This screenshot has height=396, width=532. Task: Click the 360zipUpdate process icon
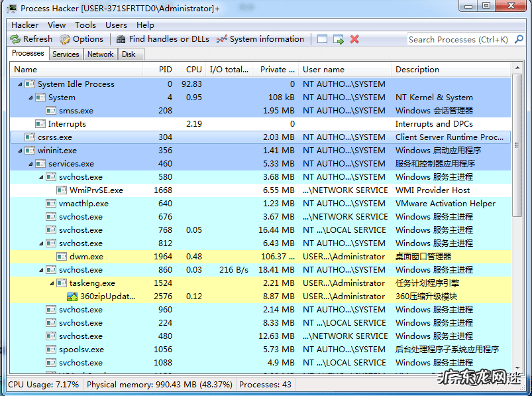click(72, 297)
